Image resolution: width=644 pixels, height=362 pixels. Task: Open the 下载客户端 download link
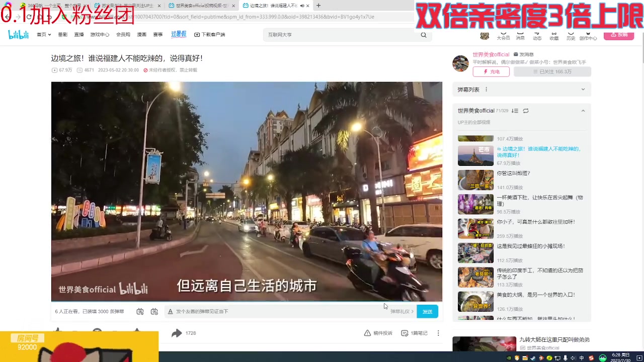click(210, 35)
